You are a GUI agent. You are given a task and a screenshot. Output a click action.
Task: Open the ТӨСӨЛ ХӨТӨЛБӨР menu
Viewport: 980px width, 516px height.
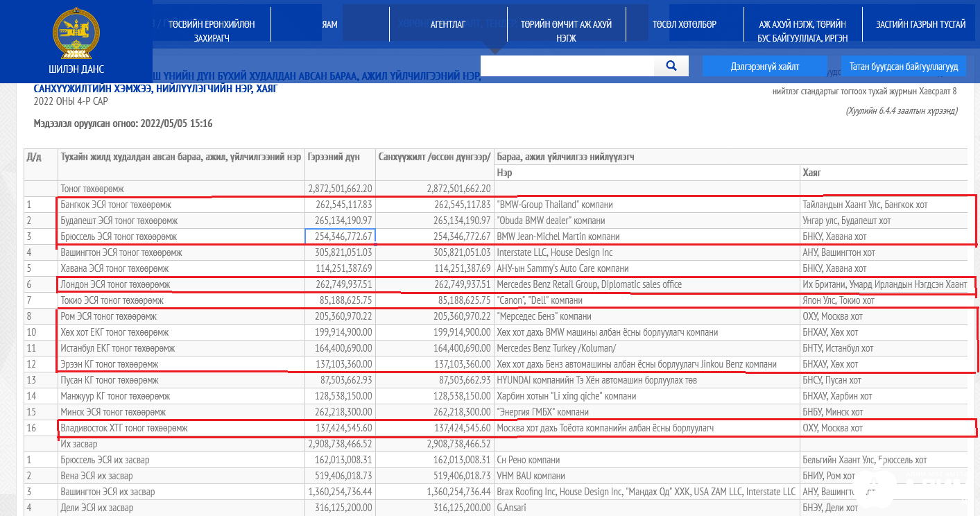pos(684,24)
